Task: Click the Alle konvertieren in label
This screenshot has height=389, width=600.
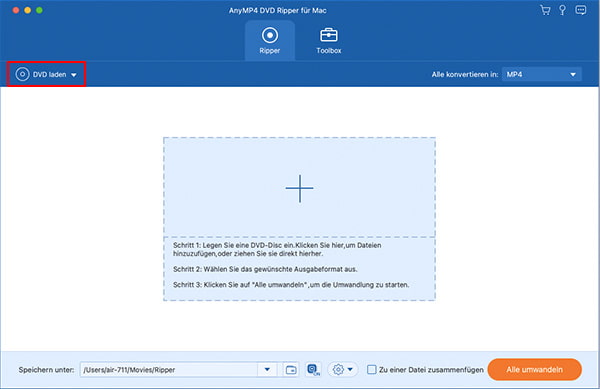Action: 465,75
